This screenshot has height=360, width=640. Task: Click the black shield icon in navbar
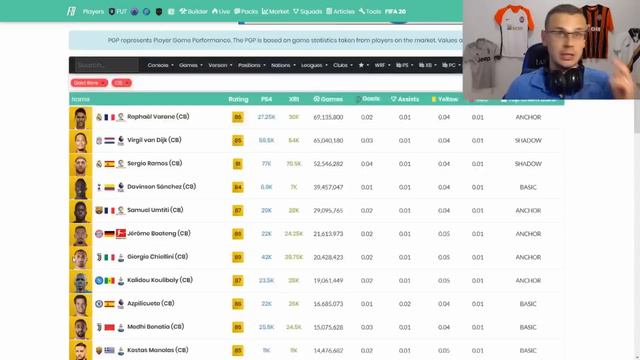pyautogui.click(x=159, y=11)
